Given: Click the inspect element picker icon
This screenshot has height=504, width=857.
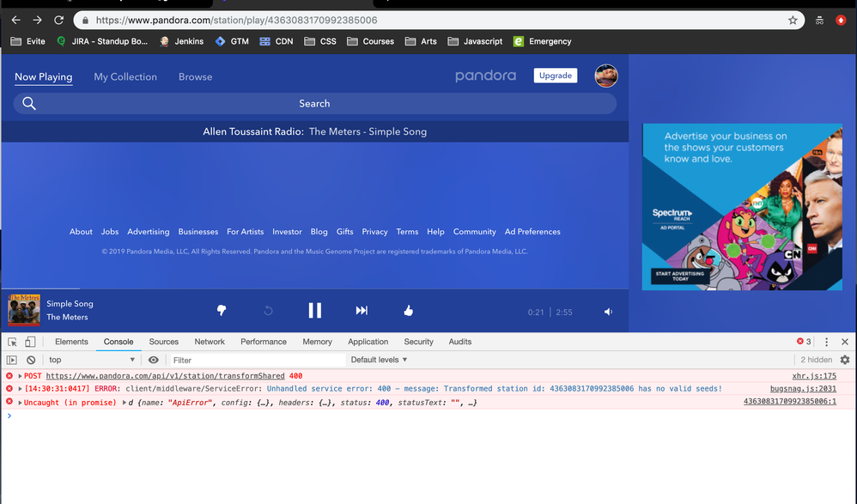Looking at the screenshot, I should coord(12,342).
